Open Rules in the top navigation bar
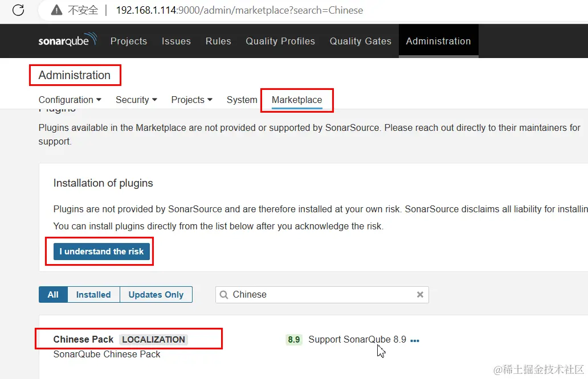 (218, 41)
